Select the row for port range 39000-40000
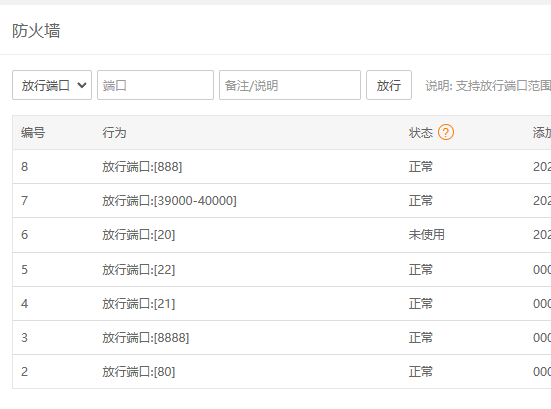 [282, 201]
